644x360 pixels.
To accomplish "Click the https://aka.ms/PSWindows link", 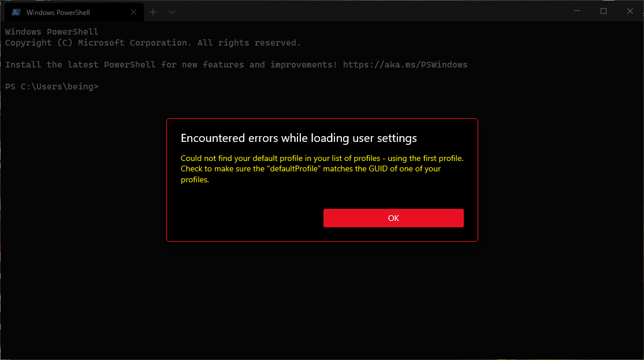I will click(x=405, y=65).
